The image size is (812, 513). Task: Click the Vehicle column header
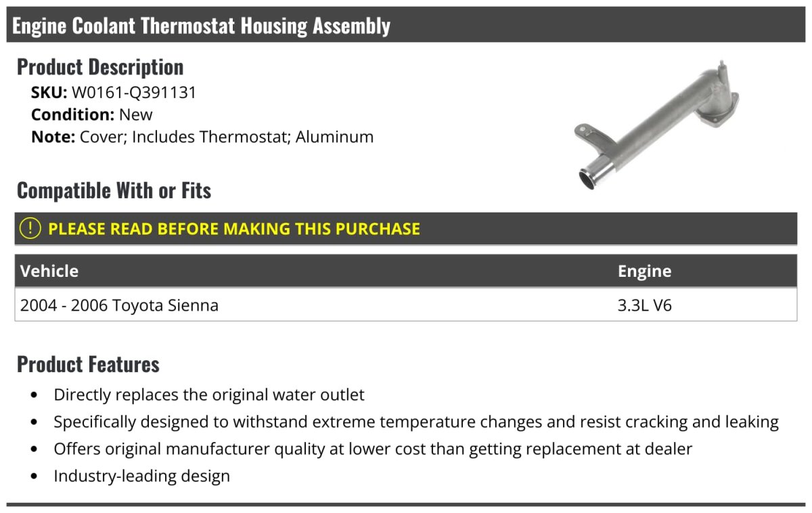click(49, 271)
